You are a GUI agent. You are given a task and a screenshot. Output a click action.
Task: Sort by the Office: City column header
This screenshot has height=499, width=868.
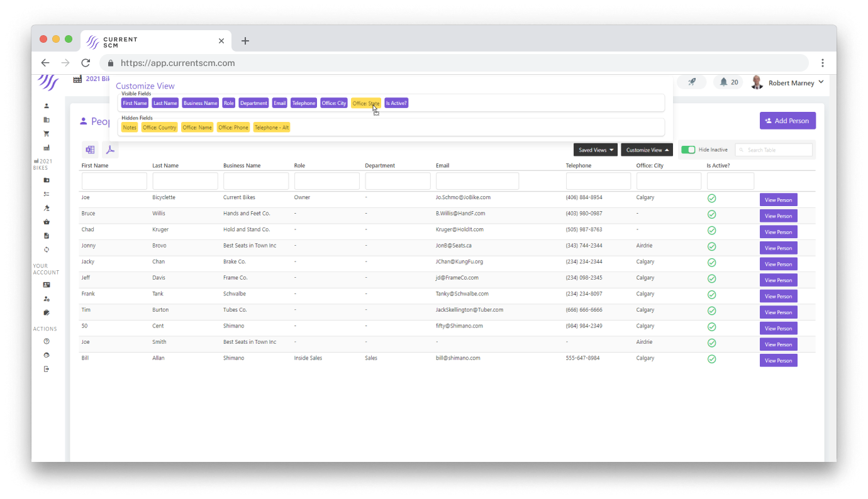tap(650, 166)
